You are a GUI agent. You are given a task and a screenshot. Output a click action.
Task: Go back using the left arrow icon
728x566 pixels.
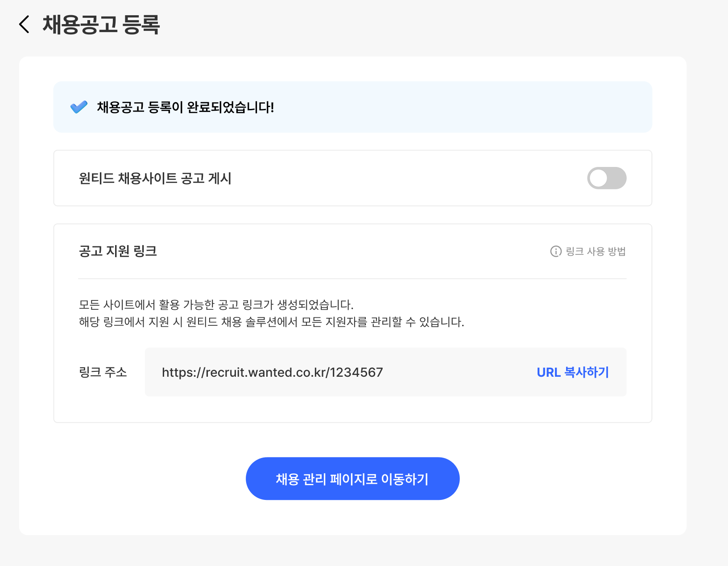pyautogui.click(x=24, y=24)
